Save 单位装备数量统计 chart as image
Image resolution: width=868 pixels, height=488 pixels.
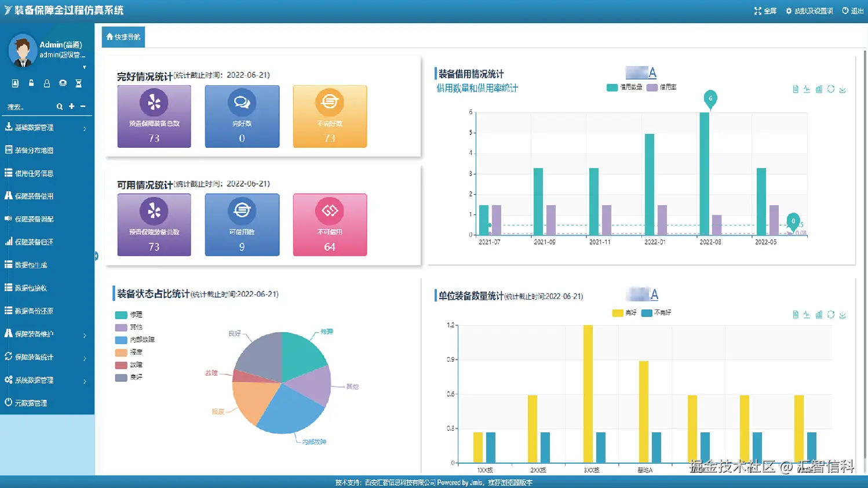(843, 315)
